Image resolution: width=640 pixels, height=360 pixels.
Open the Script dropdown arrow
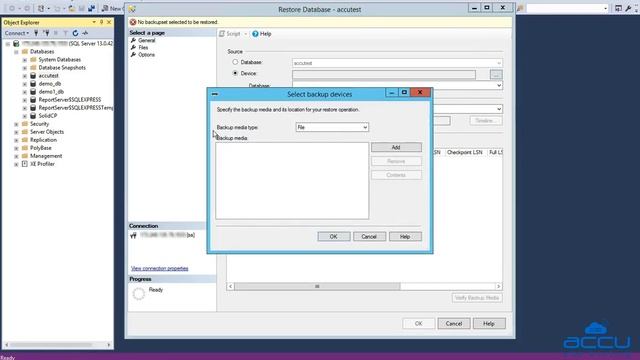[246, 34]
